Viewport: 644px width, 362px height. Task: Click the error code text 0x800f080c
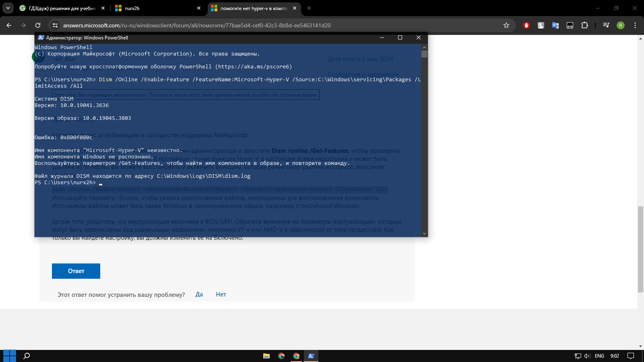(76, 138)
